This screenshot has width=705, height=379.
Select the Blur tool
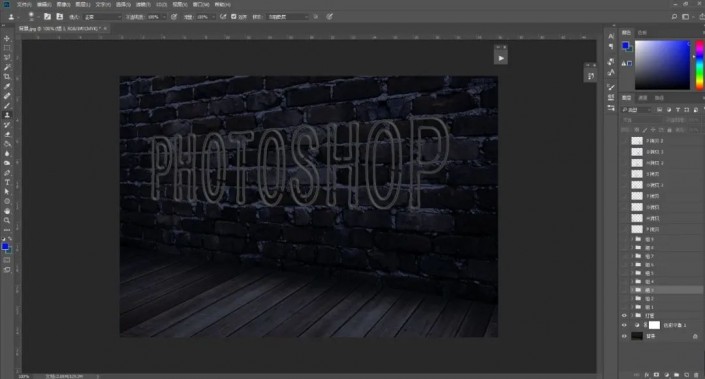pos(7,153)
